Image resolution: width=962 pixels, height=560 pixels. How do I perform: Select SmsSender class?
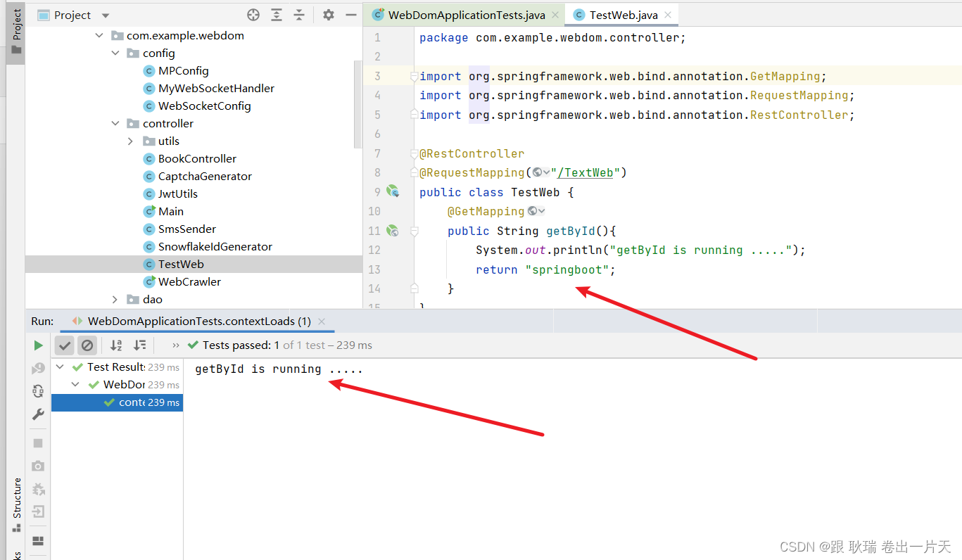click(x=186, y=229)
